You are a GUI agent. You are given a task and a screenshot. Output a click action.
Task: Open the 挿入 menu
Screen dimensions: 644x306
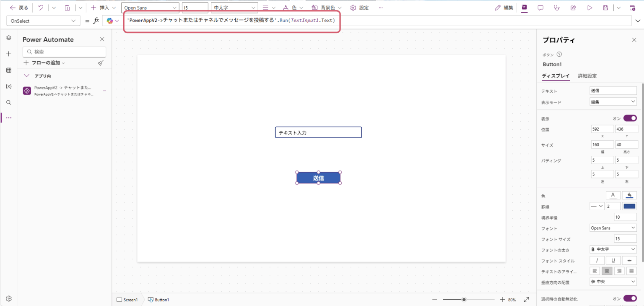click(103, 8)
